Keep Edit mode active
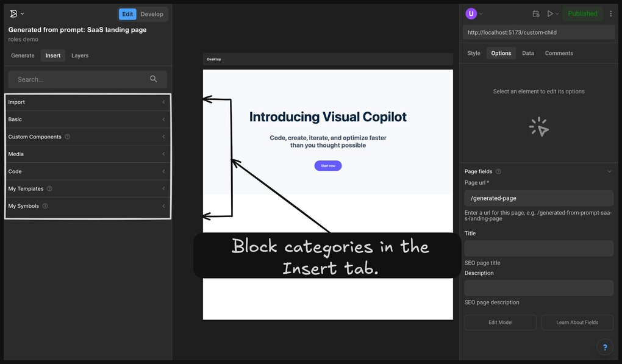Image resolution: width=622 pixels, height=364 pixels. point(127,13)
